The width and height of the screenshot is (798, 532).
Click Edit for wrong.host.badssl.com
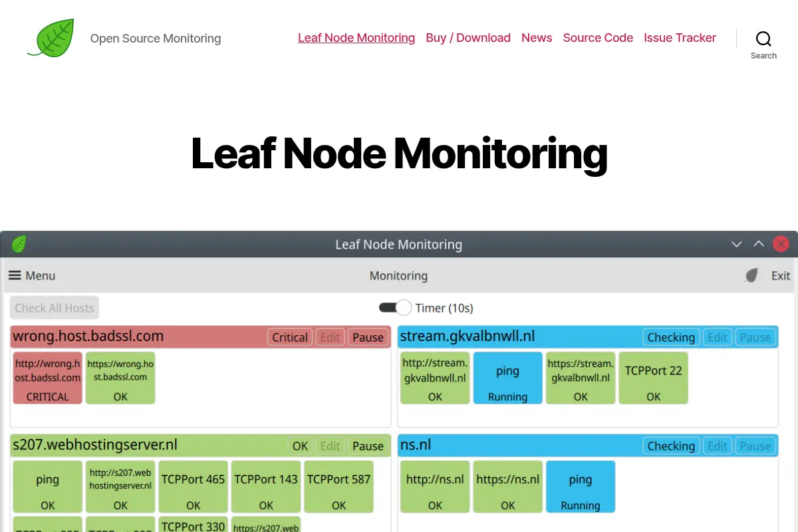click(x=330, y=337)
